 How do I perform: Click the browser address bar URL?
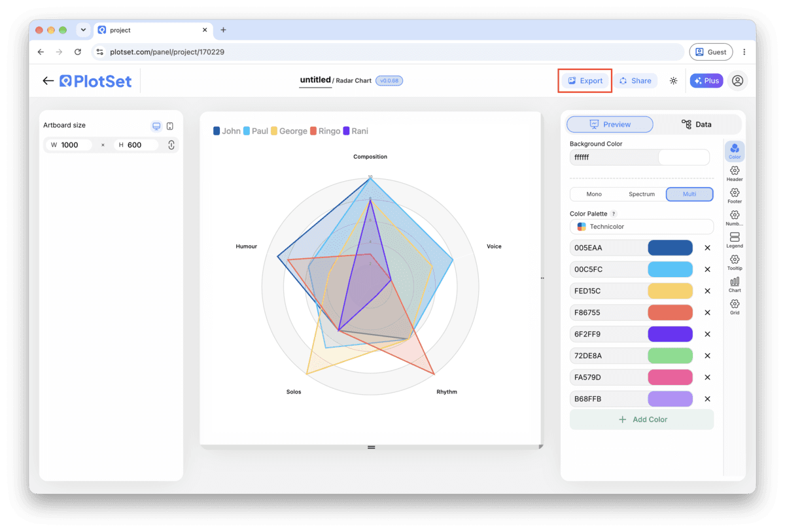[167, 52]
